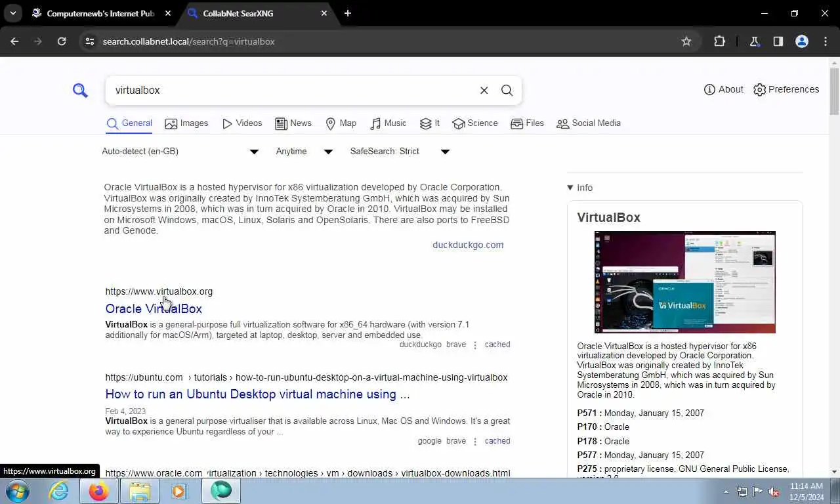Bookmark this page with the star
Screen dimensions: 840x504
pos(686,41)
